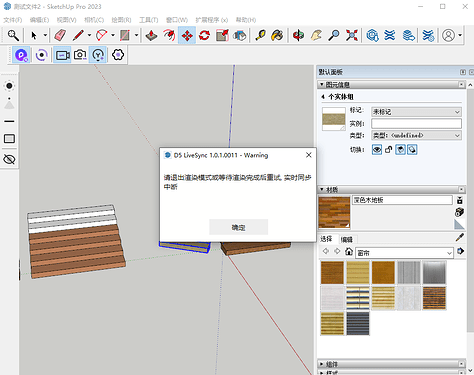Switch to the 编辑 Edit materials tab

[347, 239]
